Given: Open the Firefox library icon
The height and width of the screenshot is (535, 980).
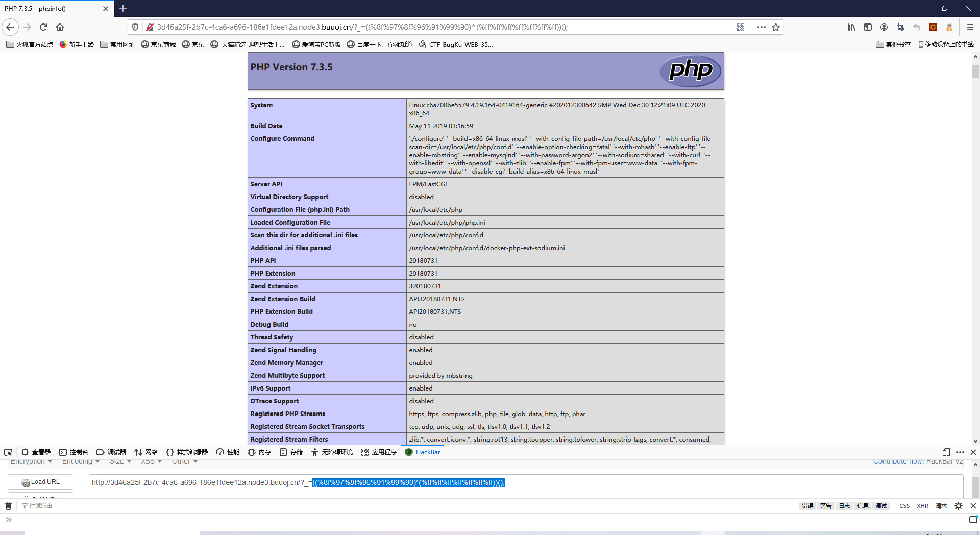Looking at the screenshot, I should 851,27.
